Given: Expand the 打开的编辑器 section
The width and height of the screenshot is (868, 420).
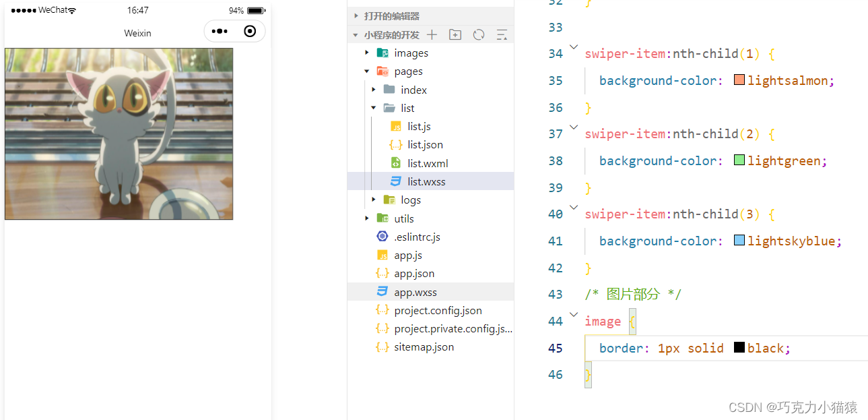Looking at the screenshot, I should point(356,16).
